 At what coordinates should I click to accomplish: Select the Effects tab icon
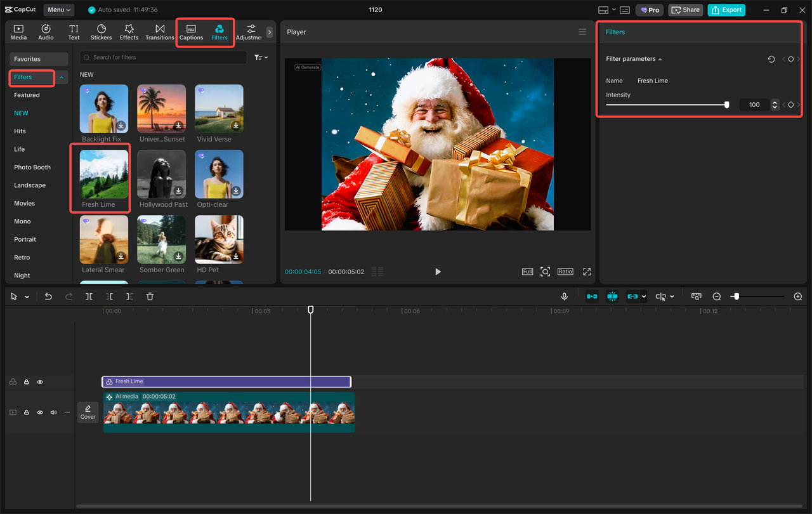(x=129, y=32)
